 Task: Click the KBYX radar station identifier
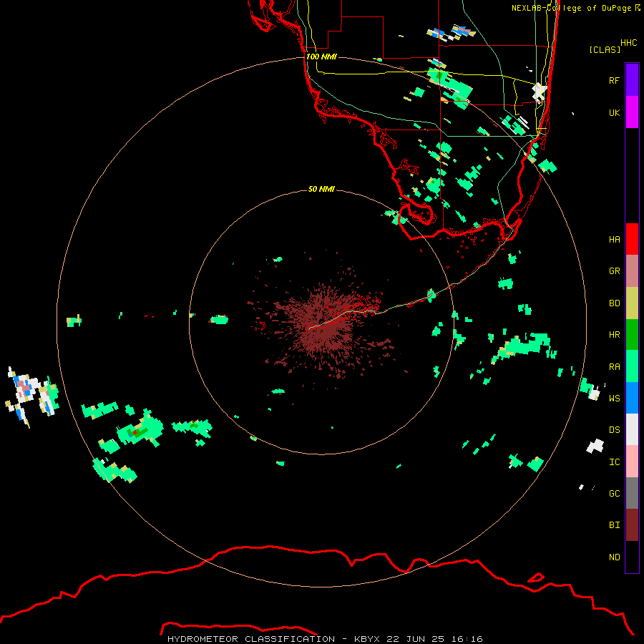click(367, 639)
